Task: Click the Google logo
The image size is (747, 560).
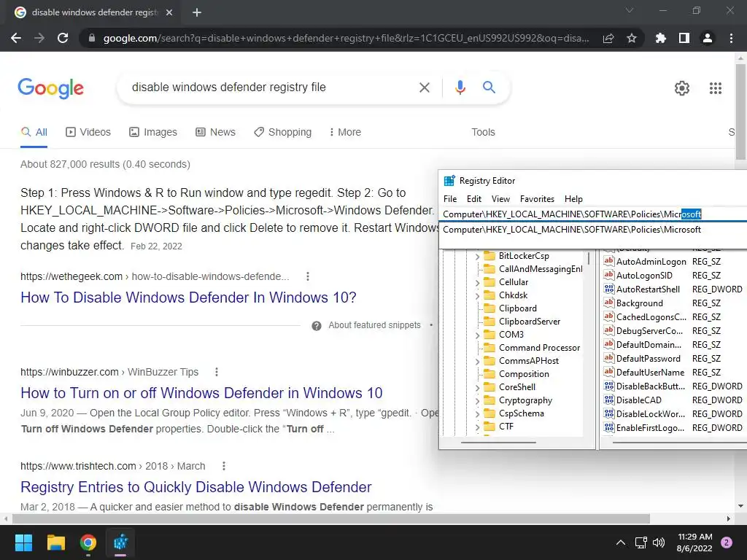Action: 50,88
